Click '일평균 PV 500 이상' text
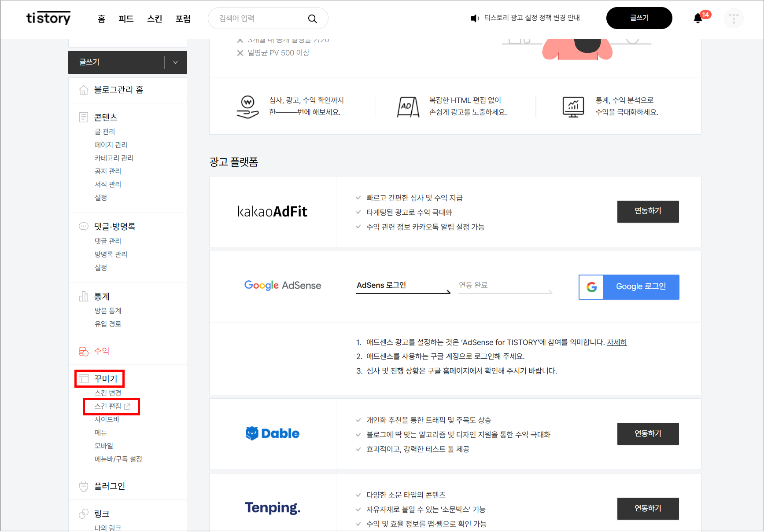Viewport: 764px width, 532px height. tap(278, 53)
